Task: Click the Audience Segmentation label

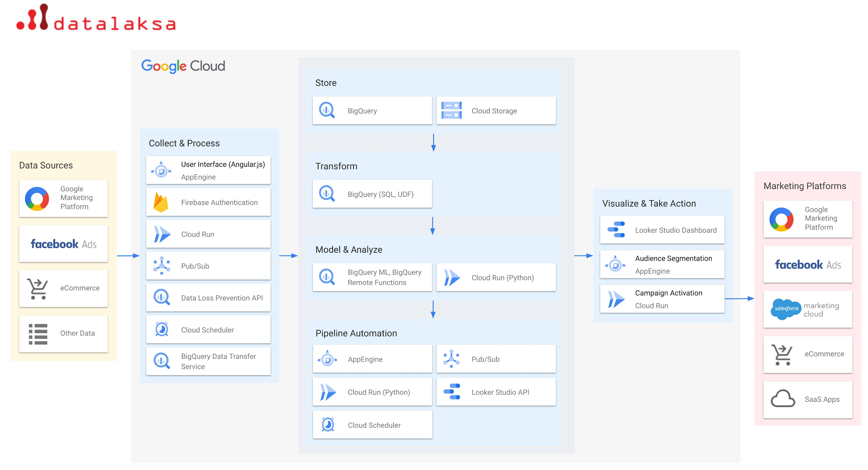Action: 673,258
